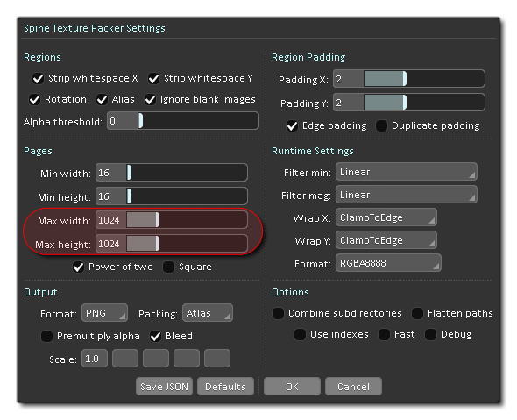The image size is (517, 420).
Task: Enable Combine subdirectories
Action: pos(279,313)
